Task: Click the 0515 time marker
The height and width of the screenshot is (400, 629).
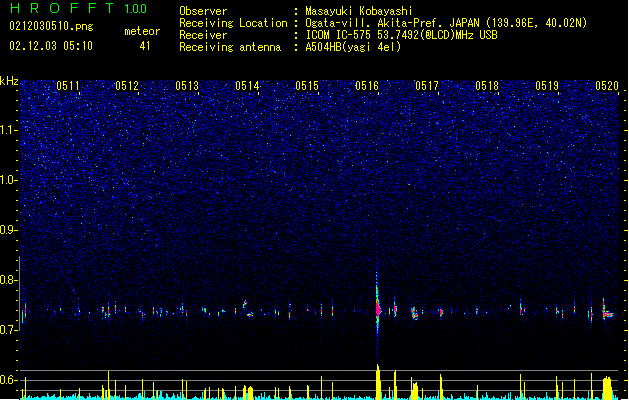Action: click(307, 86)
